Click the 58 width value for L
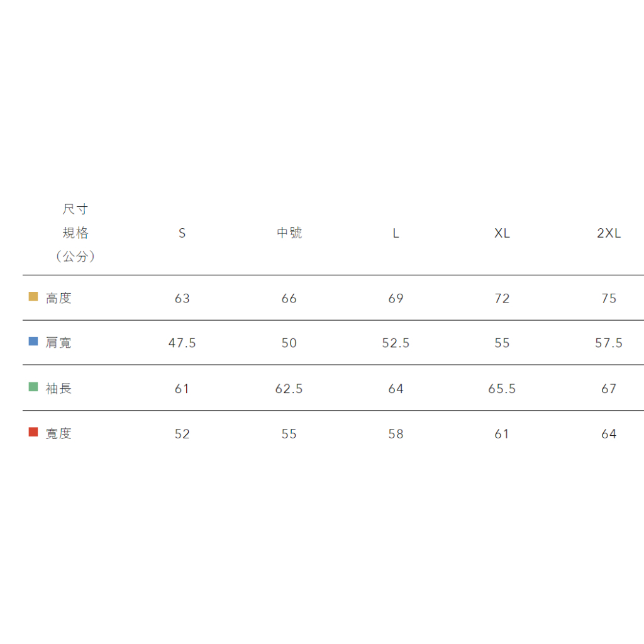The width and height of the screenshot is (644, 644). pyautogui.click(x=396, y=434)
